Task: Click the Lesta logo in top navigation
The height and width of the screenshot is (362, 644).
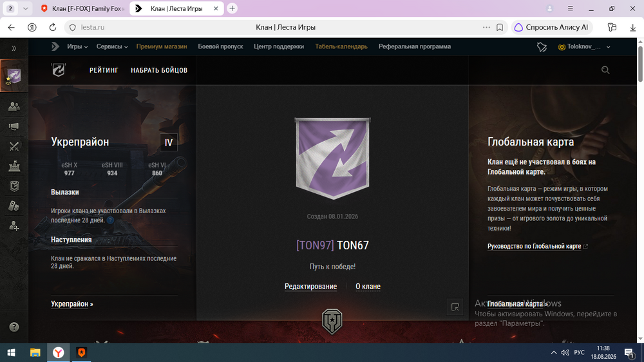Action: click(x=55, y=46)
